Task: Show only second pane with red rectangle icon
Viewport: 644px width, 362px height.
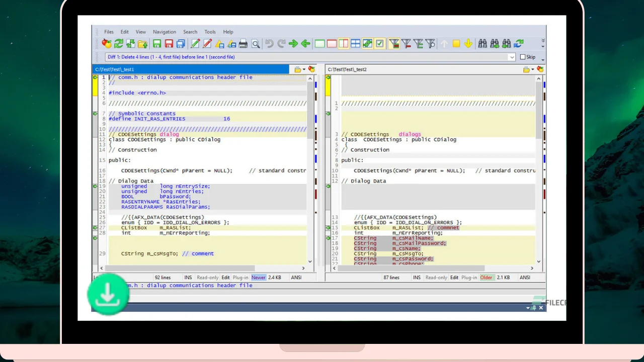Action: (x=332, y=44)
